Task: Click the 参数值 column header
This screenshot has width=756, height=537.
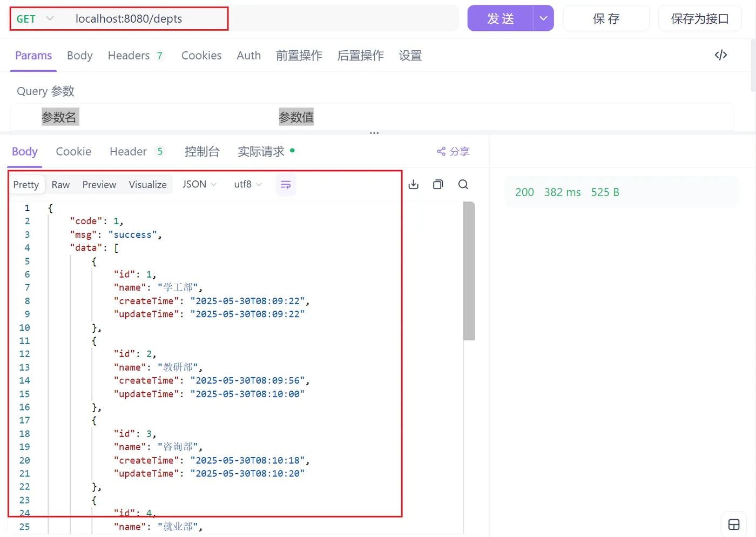Action: tap(296, 117)
